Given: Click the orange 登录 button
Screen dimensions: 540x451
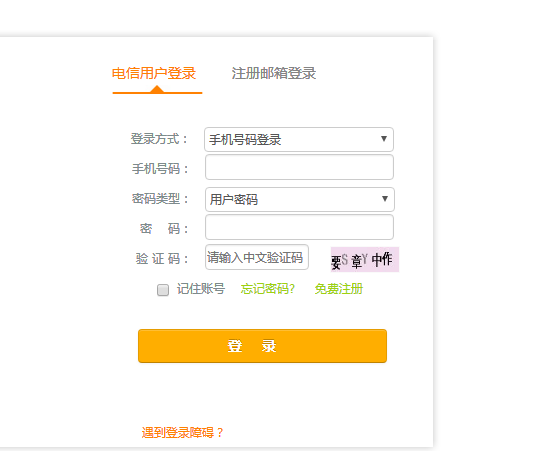Looking at the screenshot, I should [x=262, y=346].
